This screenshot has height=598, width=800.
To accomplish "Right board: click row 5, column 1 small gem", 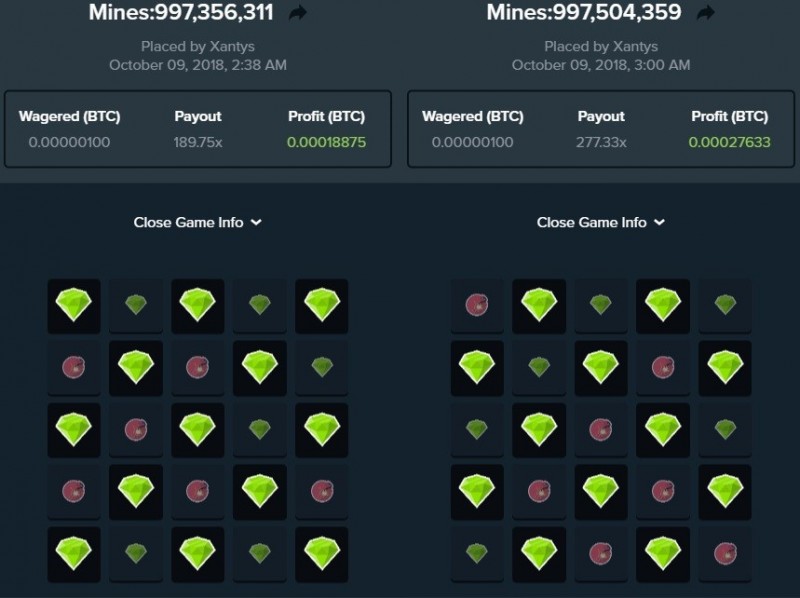I will 477,554.
